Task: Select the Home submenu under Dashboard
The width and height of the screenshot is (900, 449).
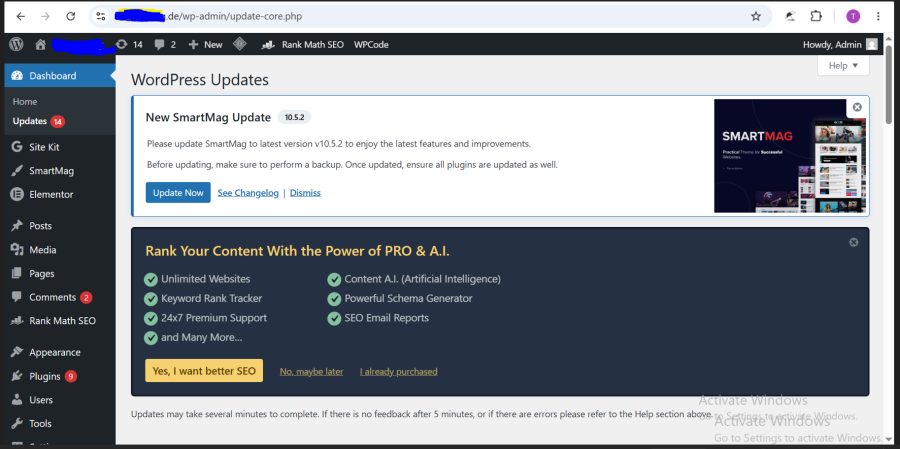Action: tap(25, 102)
